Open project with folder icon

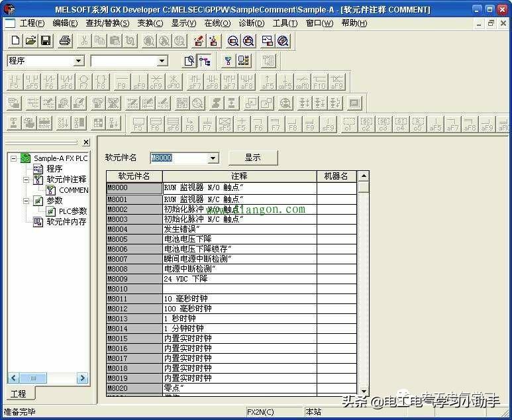coord(30,41)
